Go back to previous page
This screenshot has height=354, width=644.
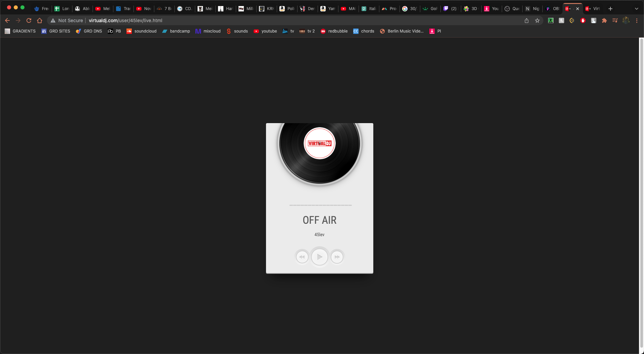tap(7, 20)
